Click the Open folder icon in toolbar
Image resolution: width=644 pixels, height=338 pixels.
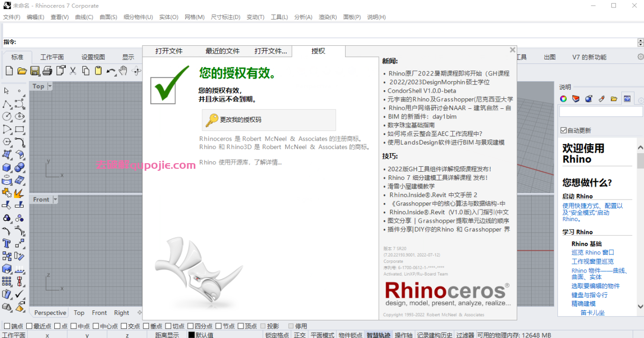22,71
